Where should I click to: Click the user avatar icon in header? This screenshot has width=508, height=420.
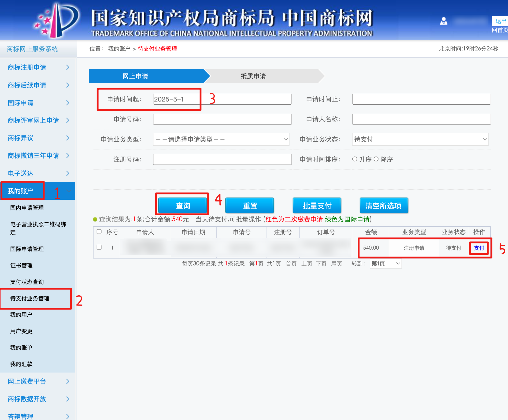click(x=444, y=21)
